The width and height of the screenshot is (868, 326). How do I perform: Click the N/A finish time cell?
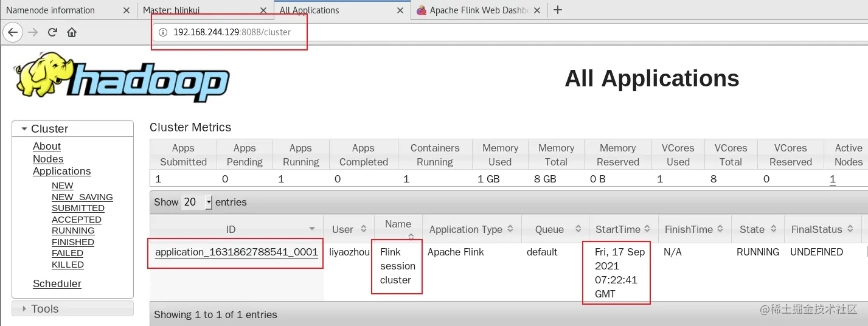[672, 252]
